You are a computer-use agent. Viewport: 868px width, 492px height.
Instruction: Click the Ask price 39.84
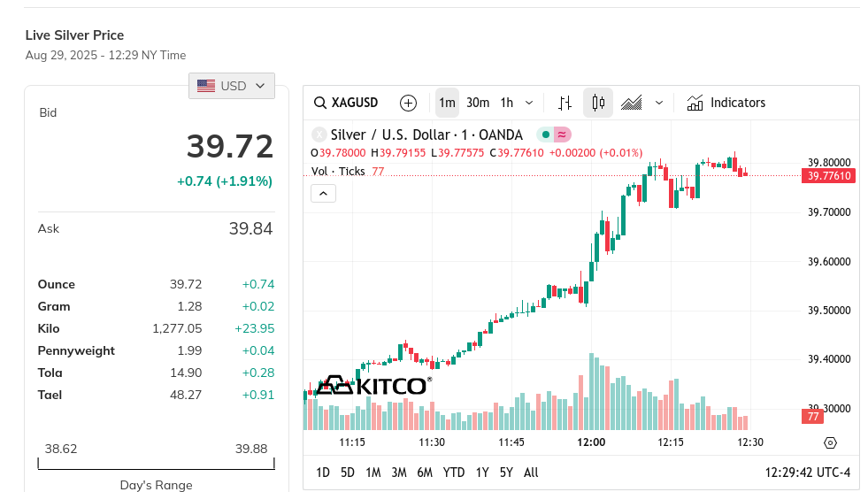[x=250, y=228]
